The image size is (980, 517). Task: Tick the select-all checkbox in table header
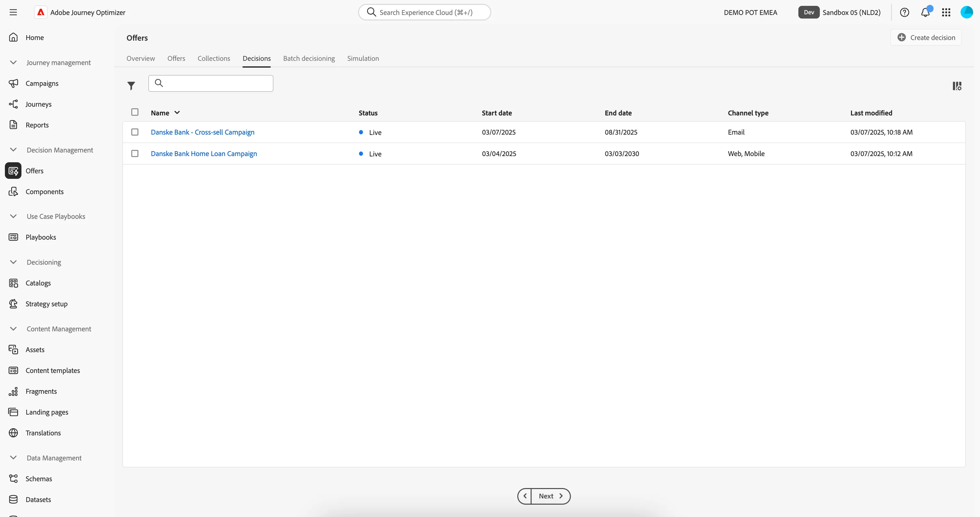[135, 112]
